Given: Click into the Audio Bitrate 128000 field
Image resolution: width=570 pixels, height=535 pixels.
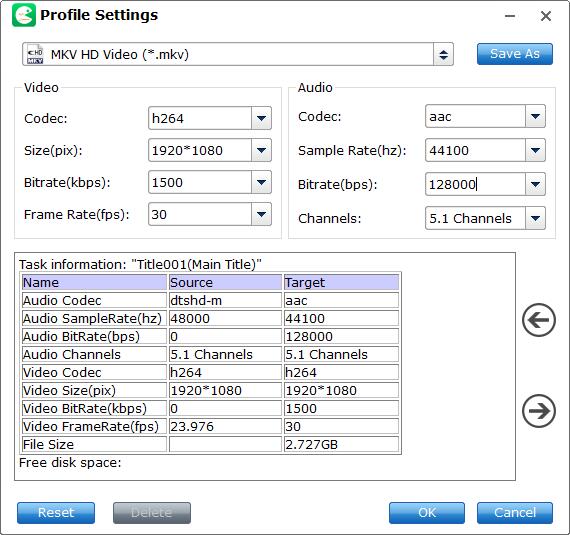Looking at the screenshot, I should (x=475, y=184).
